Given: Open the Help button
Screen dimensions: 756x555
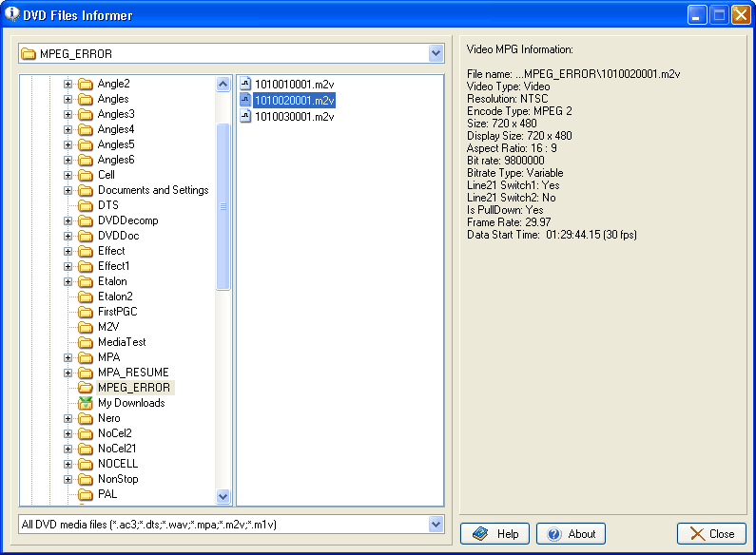Looking at the screenshot, I should (494, 534).
